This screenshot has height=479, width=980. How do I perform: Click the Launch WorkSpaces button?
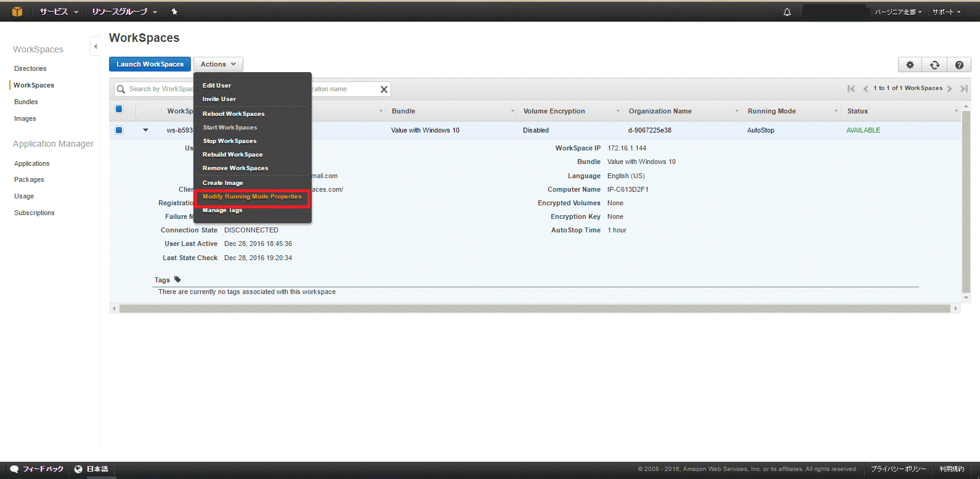(x=150, y=64)
